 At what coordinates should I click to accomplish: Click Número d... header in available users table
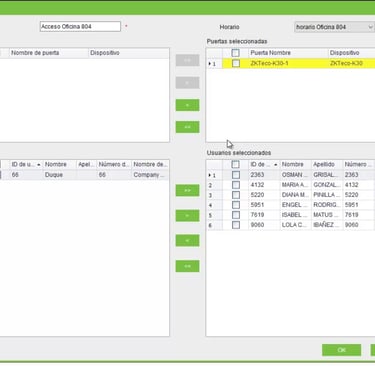(114, 164)
